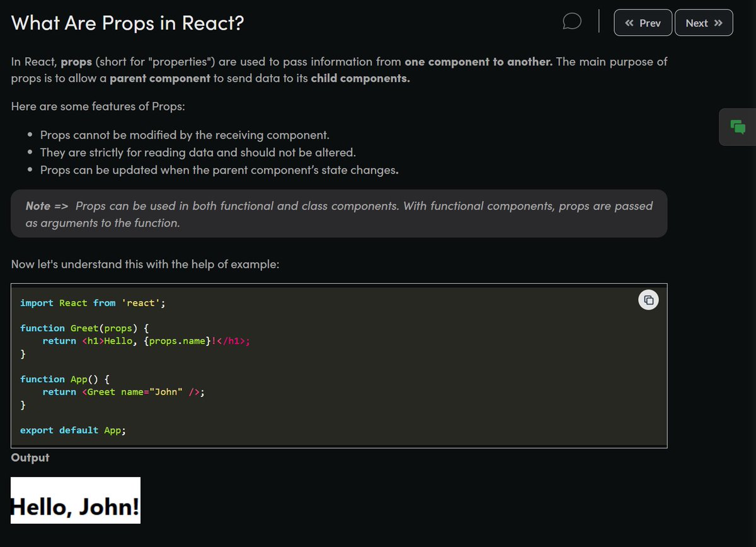Viewport: 756px width, 547px height.
Task: Click the heading What Are Props in React?
Action: point(128,23)
